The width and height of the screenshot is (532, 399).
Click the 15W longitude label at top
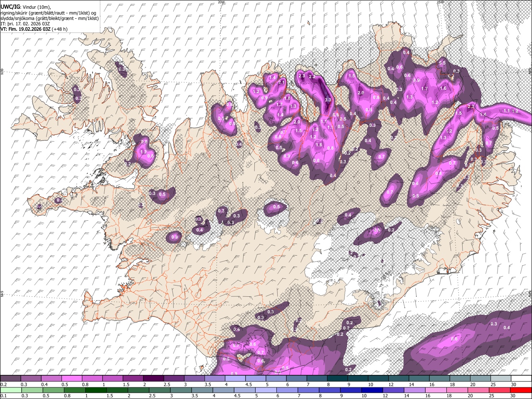(x=440, y=2)
